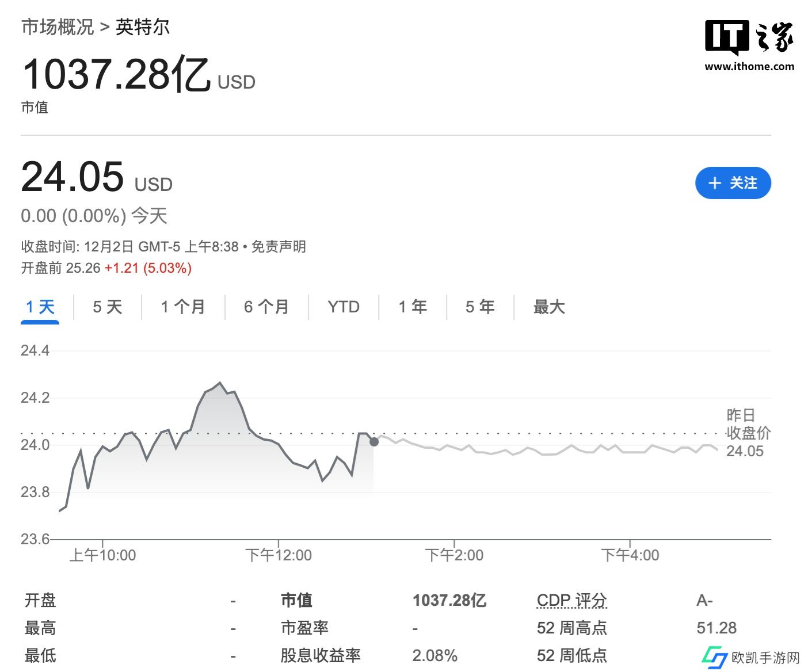Viewport: 808px width, 672px height.
Task: Open the 市场概况 breadcrumb link
Action: coord(58,27)
